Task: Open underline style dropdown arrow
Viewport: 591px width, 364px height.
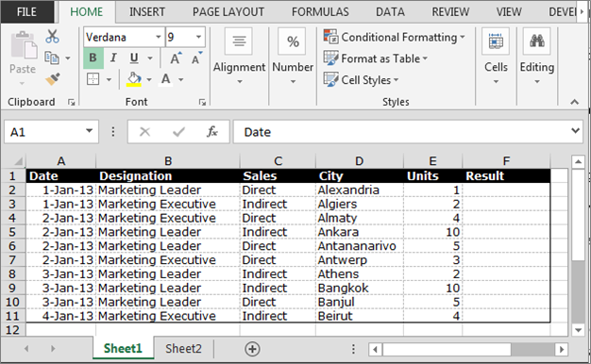Action: click(x=150, y=58)
